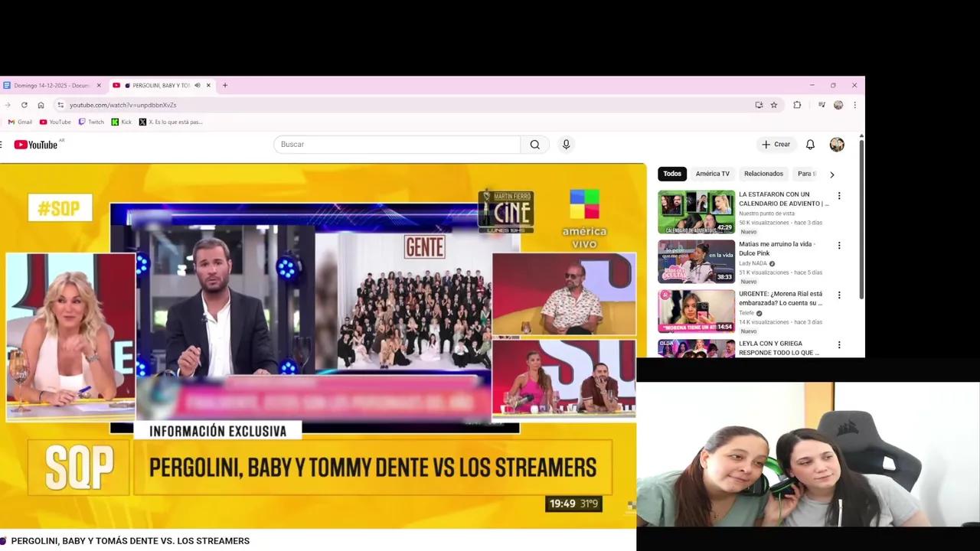Open options menu for LEYLA CON Y GRIEGA
This screenshot has width=980, height=551.
click(x=839, y=345)
